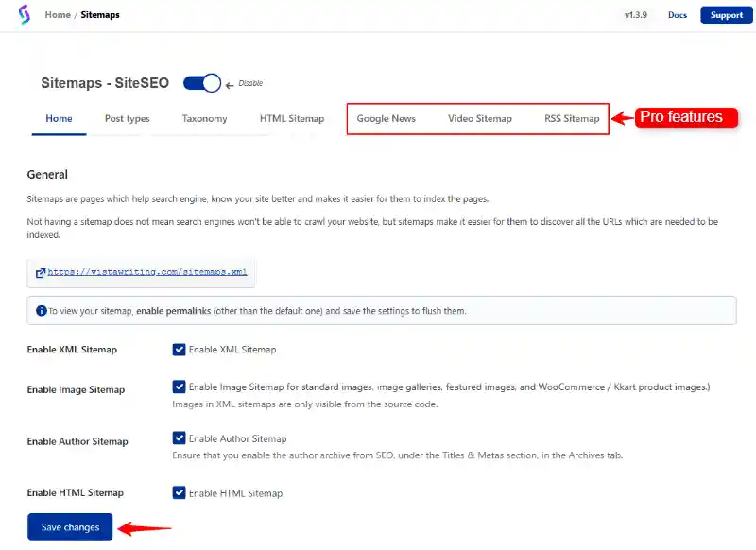Open the Google News tab

tap(387, 118)
